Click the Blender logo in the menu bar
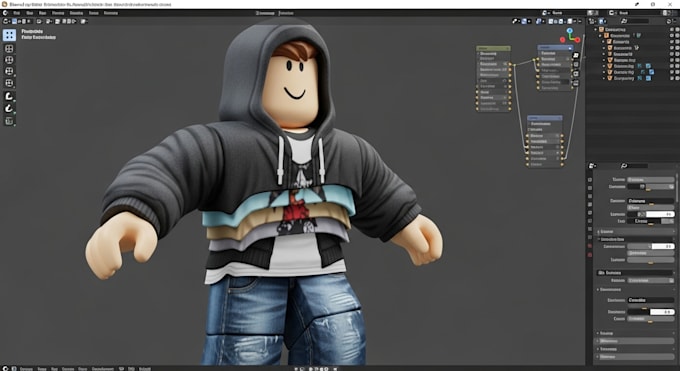This screenshot has width=680, height=371. click(x=5, y=13)
